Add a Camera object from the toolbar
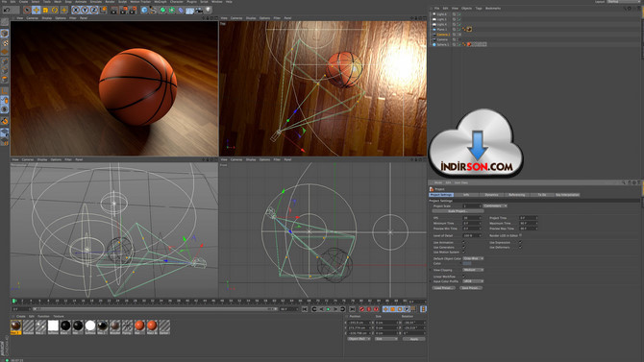The height and width of the screenshot is (362, 644). (x=199, y=10)
